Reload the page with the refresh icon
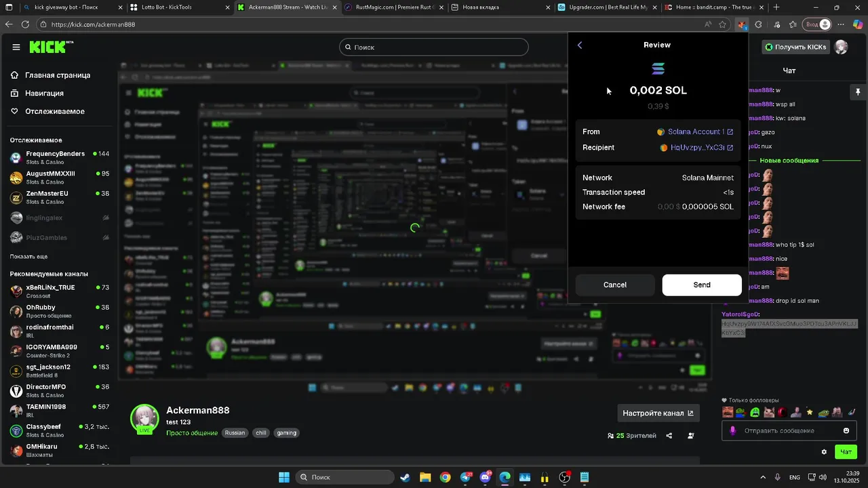The image size is (868, 488). 25,24
